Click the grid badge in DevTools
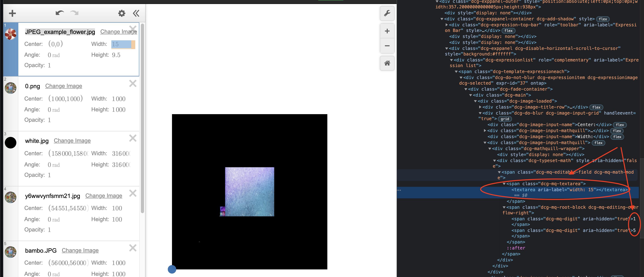 (505, 119)
